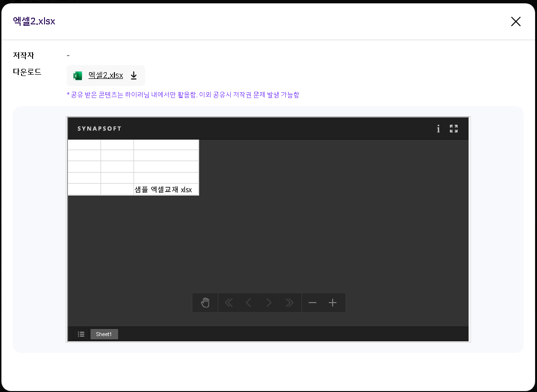The width and height of the screenshot is (537, 392).
Task: Click the 다운로드 label
Action: click(27, 72)
